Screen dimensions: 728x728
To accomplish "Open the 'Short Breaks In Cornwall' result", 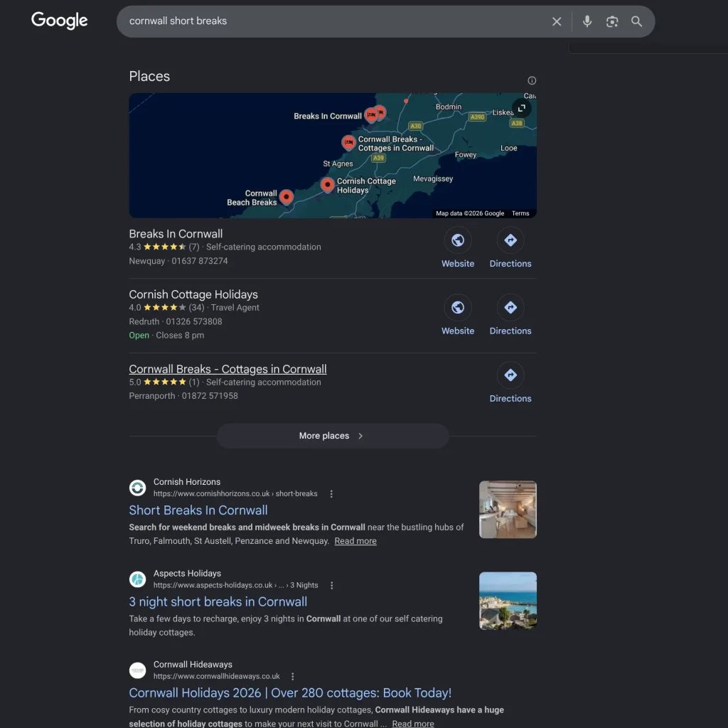I will click(x=198, y=510).
